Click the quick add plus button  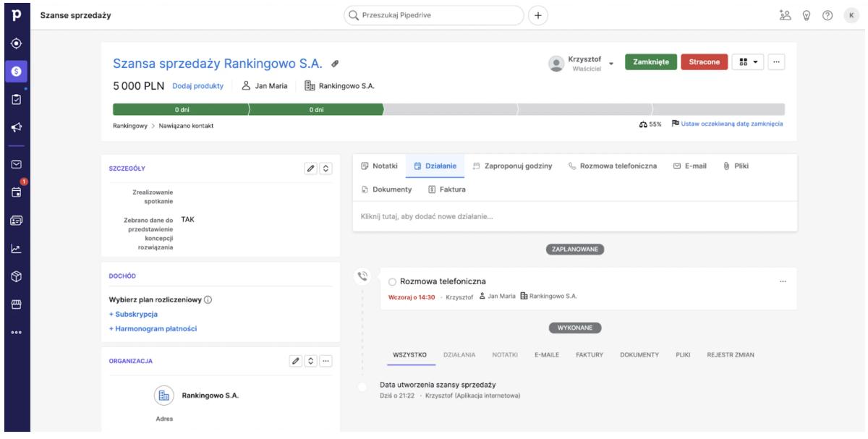coord(539,15)
